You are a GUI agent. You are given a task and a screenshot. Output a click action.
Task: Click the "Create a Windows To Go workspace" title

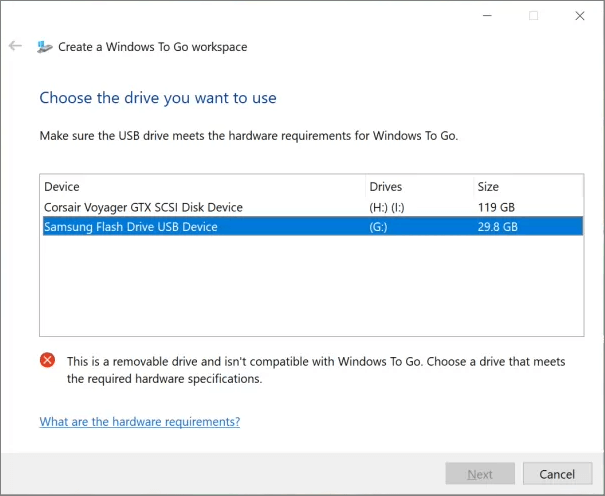pos(152,47)
